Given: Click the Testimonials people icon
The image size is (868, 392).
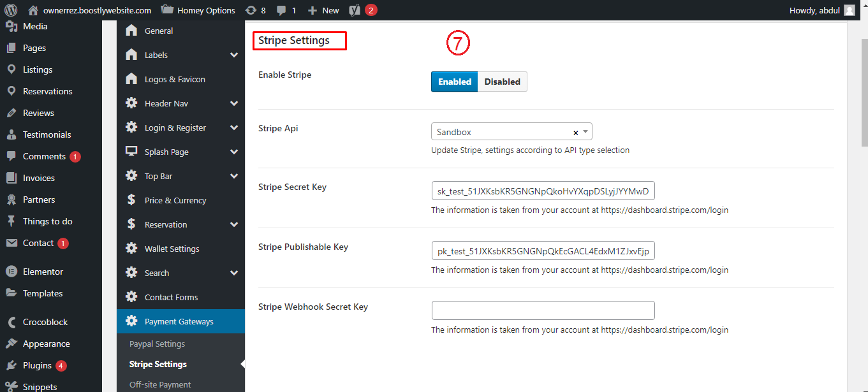Looking at the screenshot, I should point(11,134).
